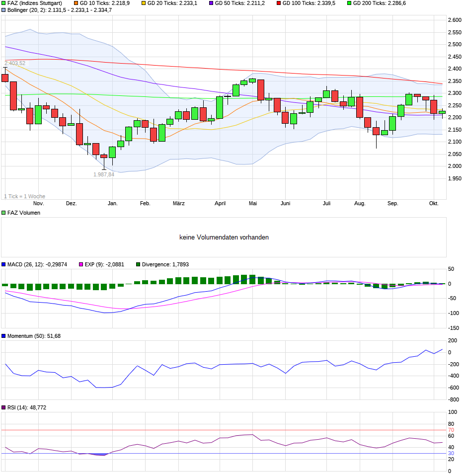467x476 pixels.
Task: Click the low price label 1.987,84
Action: pyautogui.click(x=104, y=174)
